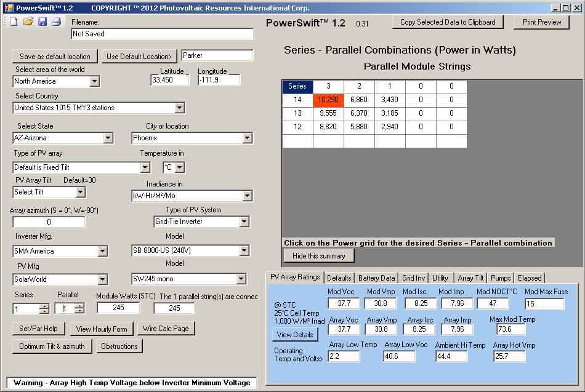This screenshot has width=585, height=392.
Task: Open the Select State dropdown
Action: coord(108,138)
